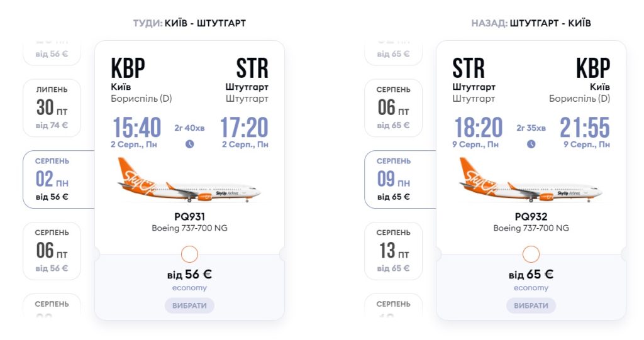Click the 15:40 departure time from Kyiv

(x=136, y=128)
